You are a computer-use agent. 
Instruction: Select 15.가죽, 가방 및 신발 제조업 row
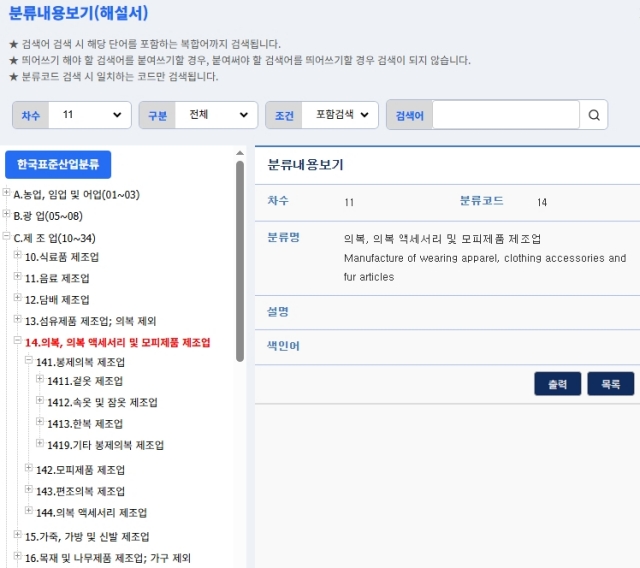tap(87, 537)
